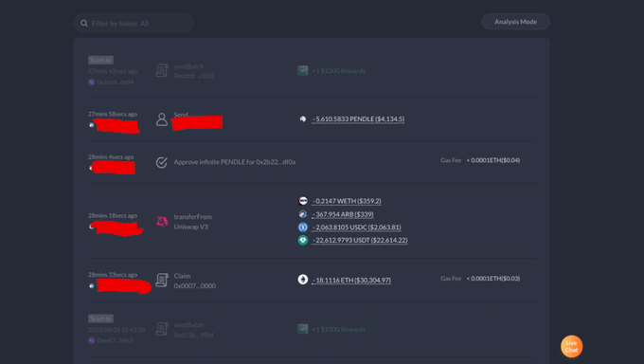Click the transferFrom label
This screenshot has width=644, height=364.
point(192,217)
